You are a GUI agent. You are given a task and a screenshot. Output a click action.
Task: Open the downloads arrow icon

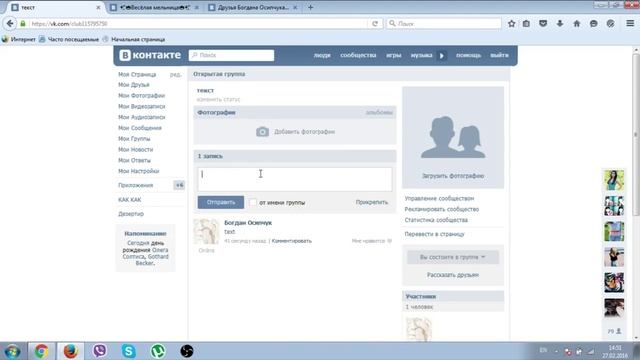pos(560,24)
